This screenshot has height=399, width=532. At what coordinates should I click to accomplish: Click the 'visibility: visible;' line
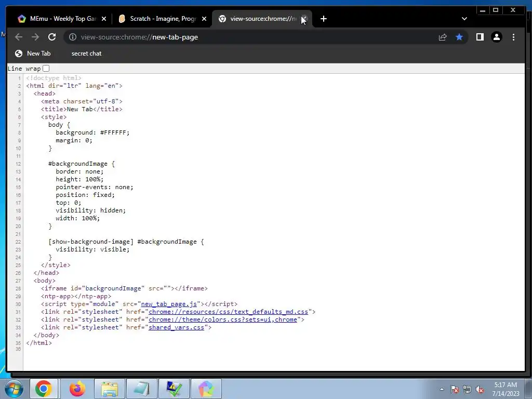click(x=92, y=249)
